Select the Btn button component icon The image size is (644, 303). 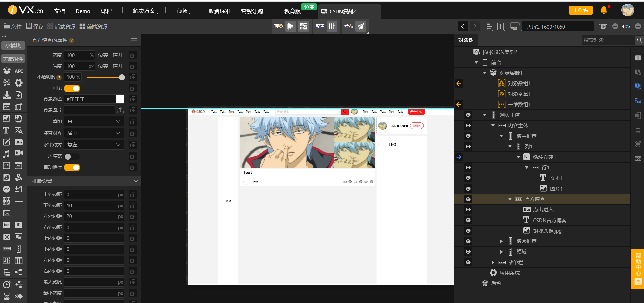18,142
